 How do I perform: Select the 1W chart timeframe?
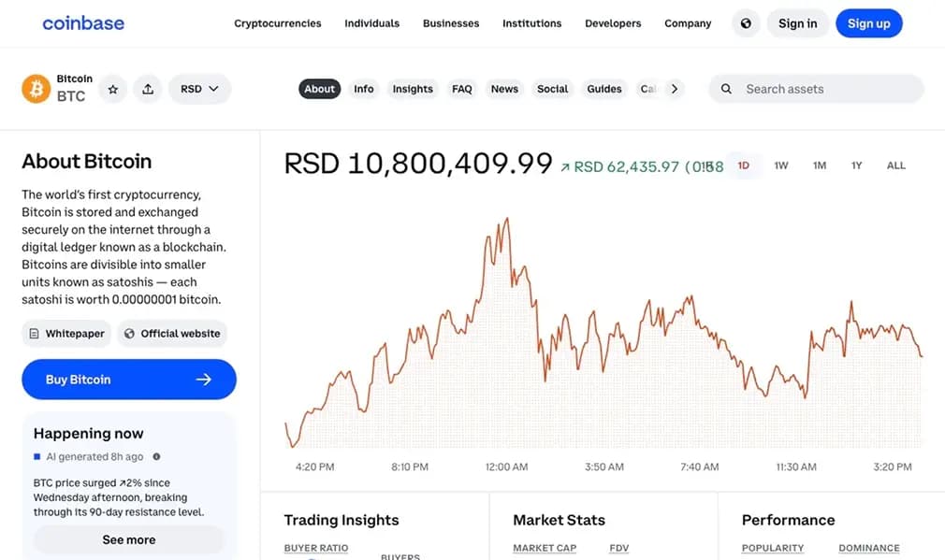pos(781,165)
